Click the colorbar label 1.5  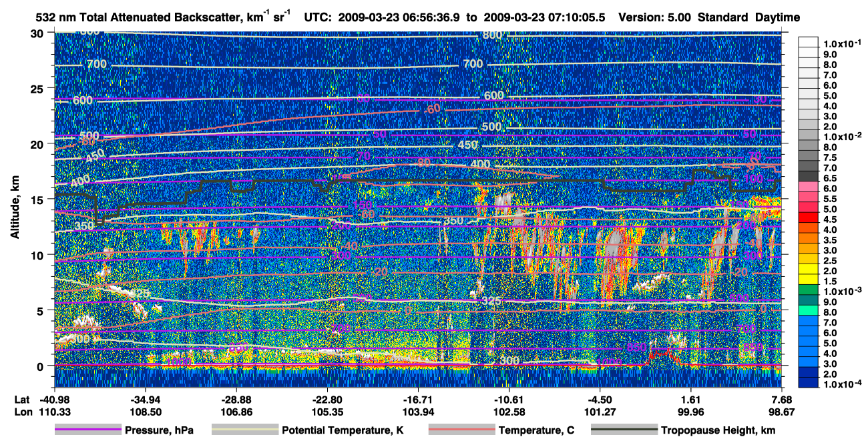pos(830,282)
